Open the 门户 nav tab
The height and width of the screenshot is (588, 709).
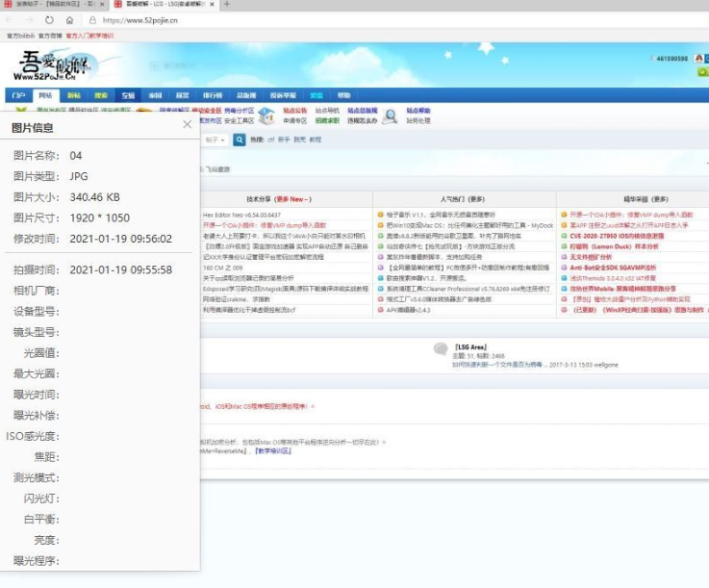tap(18, 95)
